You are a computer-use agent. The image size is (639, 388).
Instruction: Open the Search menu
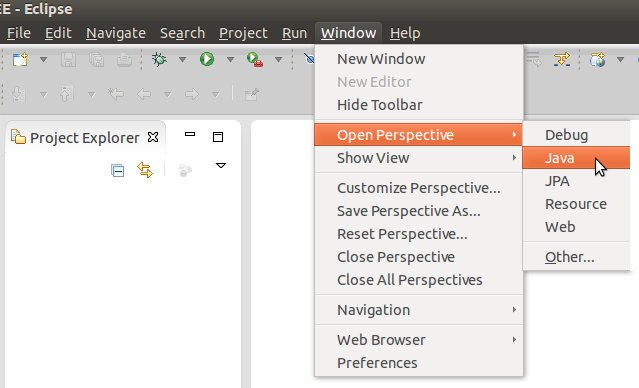tap(182, 33)
